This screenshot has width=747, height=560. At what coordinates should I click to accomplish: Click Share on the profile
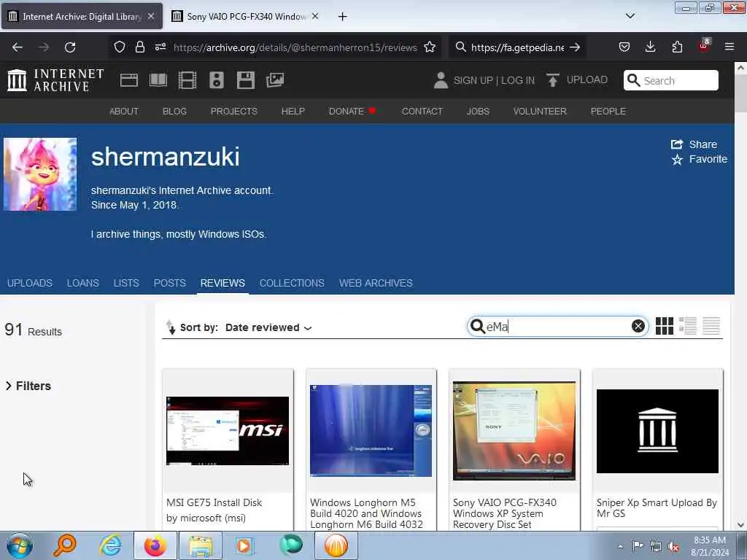click(x=694, y=144)
